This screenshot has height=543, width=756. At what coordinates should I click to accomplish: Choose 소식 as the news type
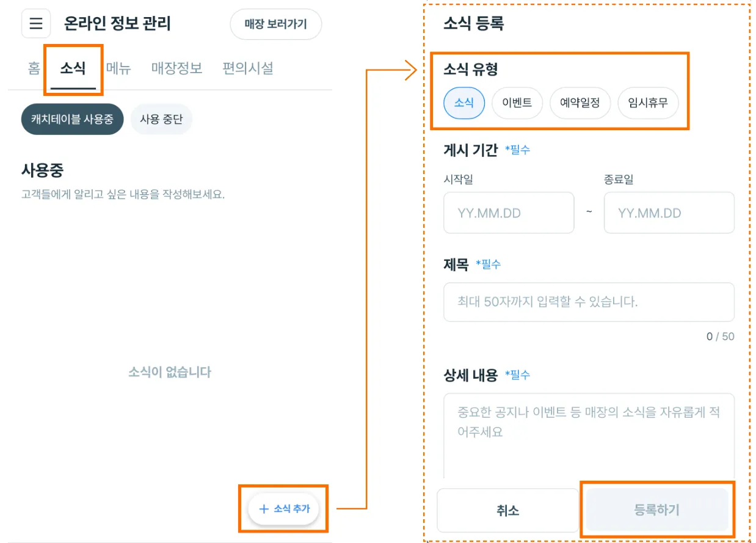463,103
